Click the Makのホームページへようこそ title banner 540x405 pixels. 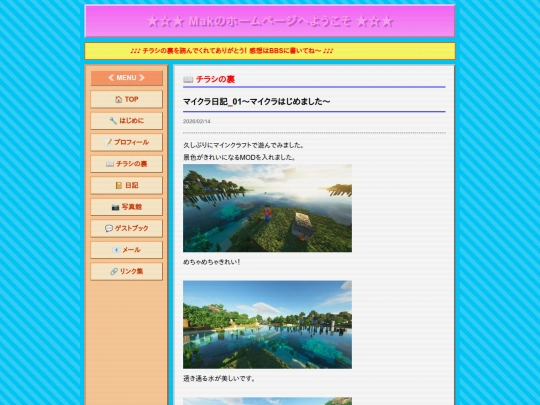[x=270, y=21]
